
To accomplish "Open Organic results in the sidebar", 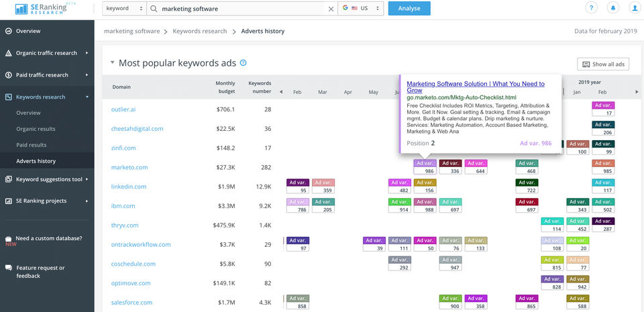I will tap(36, 129).
